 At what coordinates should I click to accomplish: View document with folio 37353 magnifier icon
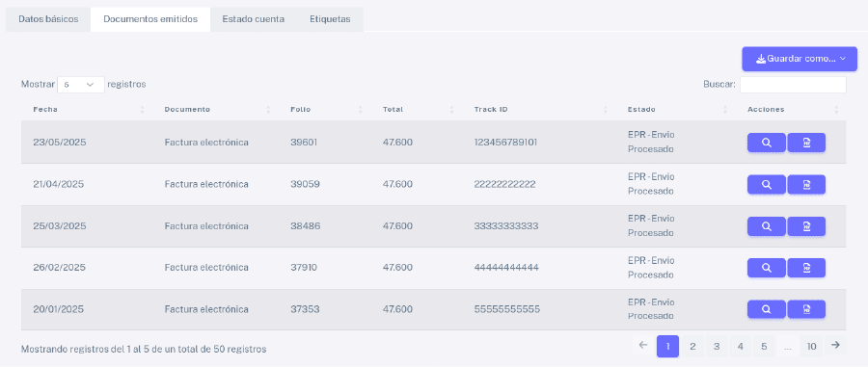766,309
